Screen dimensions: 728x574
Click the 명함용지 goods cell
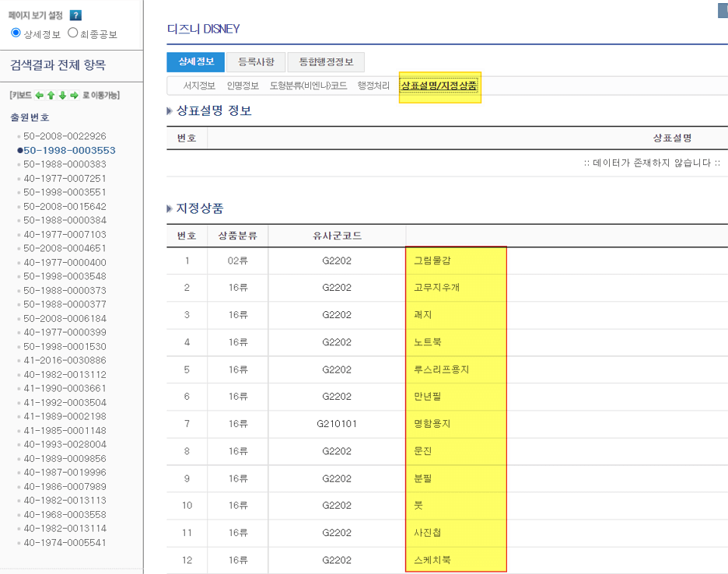coord(432,424)
